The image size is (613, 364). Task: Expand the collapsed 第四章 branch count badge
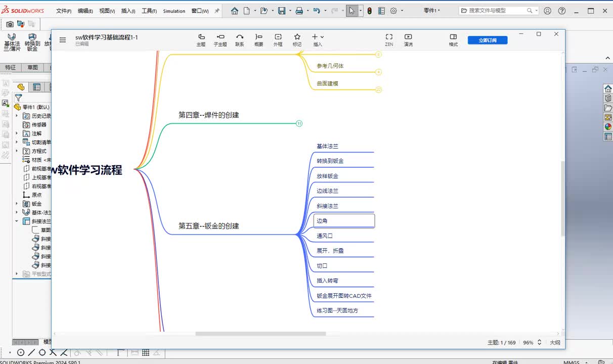(x=299, y=123)
